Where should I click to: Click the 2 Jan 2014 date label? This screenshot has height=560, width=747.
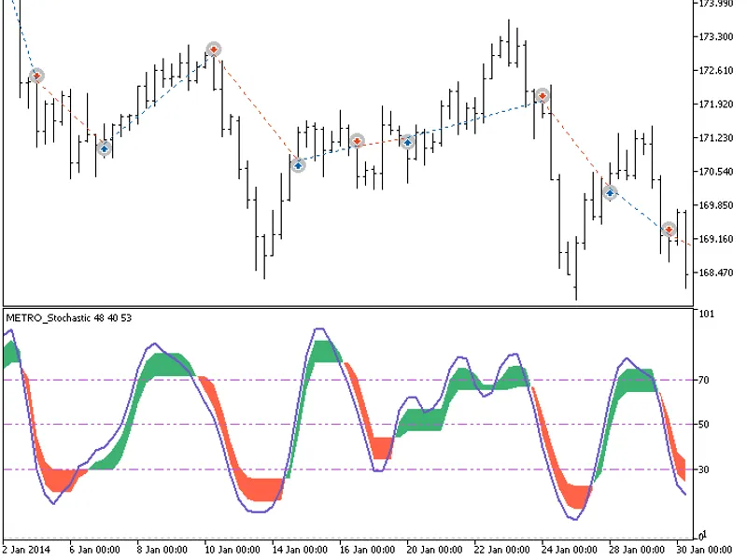tap(26, 550)
